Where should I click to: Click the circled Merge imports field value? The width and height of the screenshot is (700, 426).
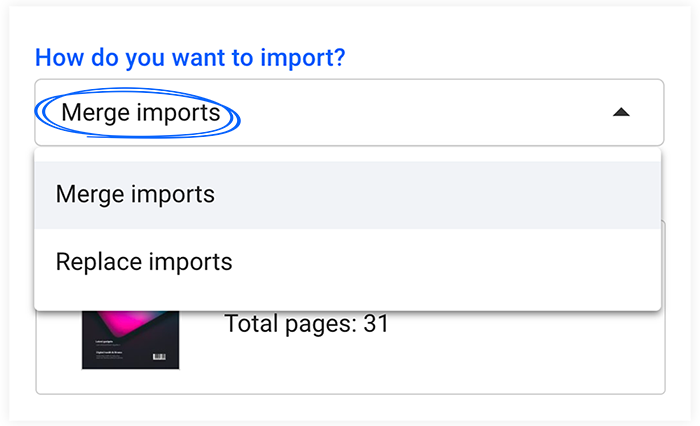tap(141, 113)
